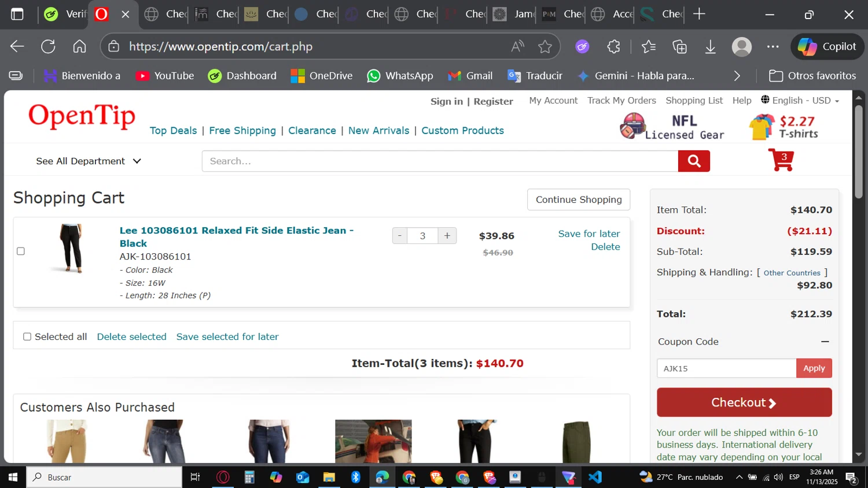The height and width of the screenshot is (488, 868).
Task: Open a new browser tab
Action: pyautogui.click(x=699, y=14)
